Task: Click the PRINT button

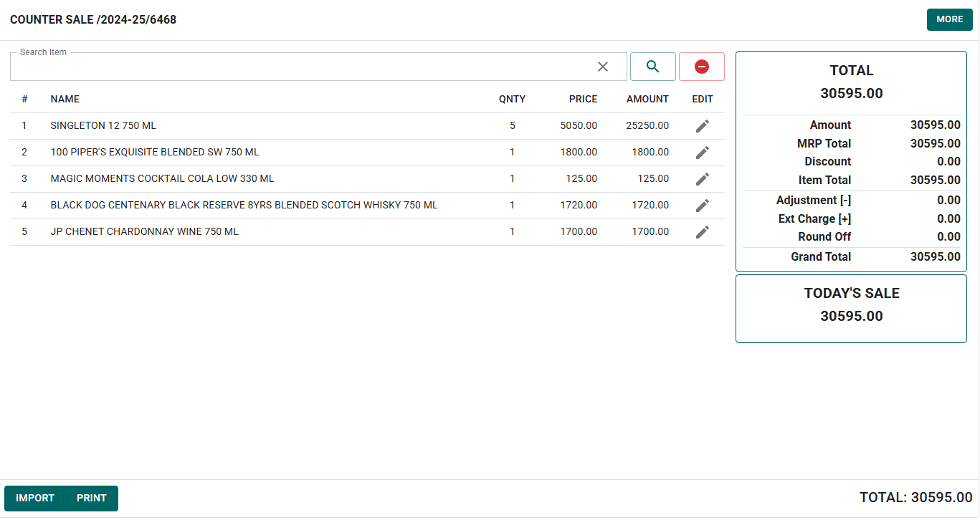Action: [x=92, y=498]
